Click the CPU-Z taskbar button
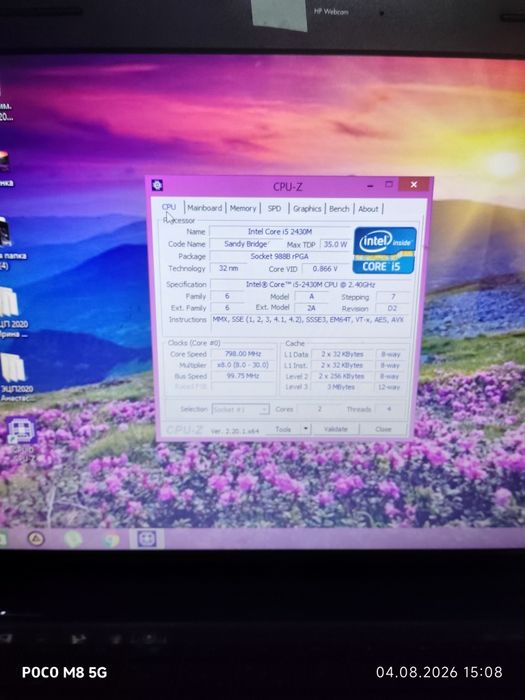Viewport: 525px width, 700px height. tap(147, 539)
